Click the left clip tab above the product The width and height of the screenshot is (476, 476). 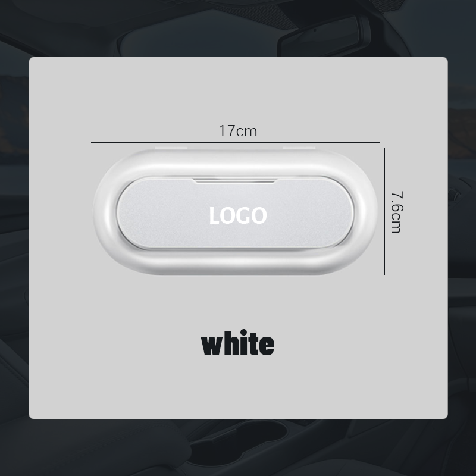pos(171,148)
